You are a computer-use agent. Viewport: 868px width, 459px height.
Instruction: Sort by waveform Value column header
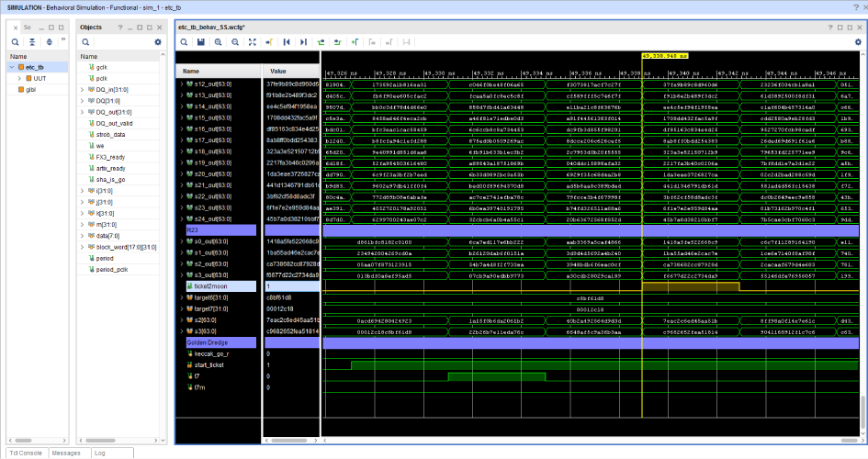click(x=291, y=72)
